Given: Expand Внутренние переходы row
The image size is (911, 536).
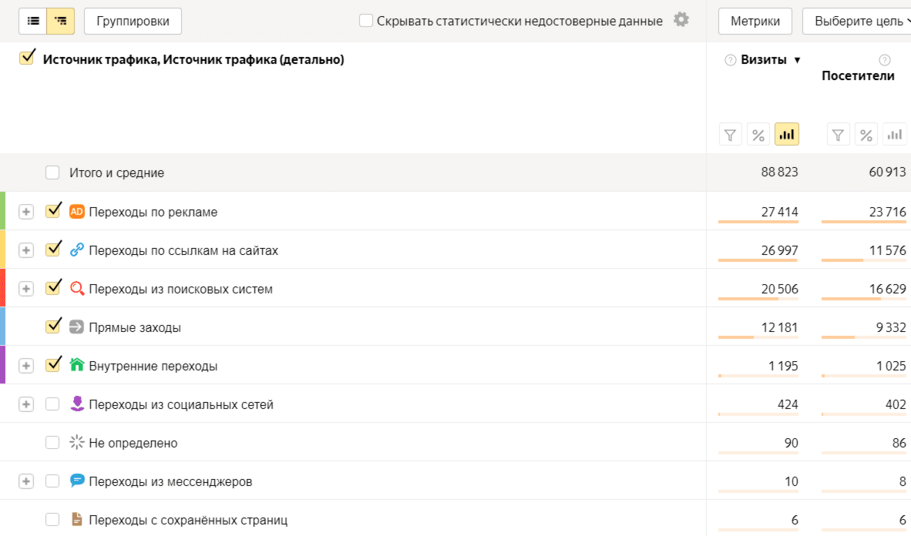Looking at the screenshot, I should (x=26, y=366).
